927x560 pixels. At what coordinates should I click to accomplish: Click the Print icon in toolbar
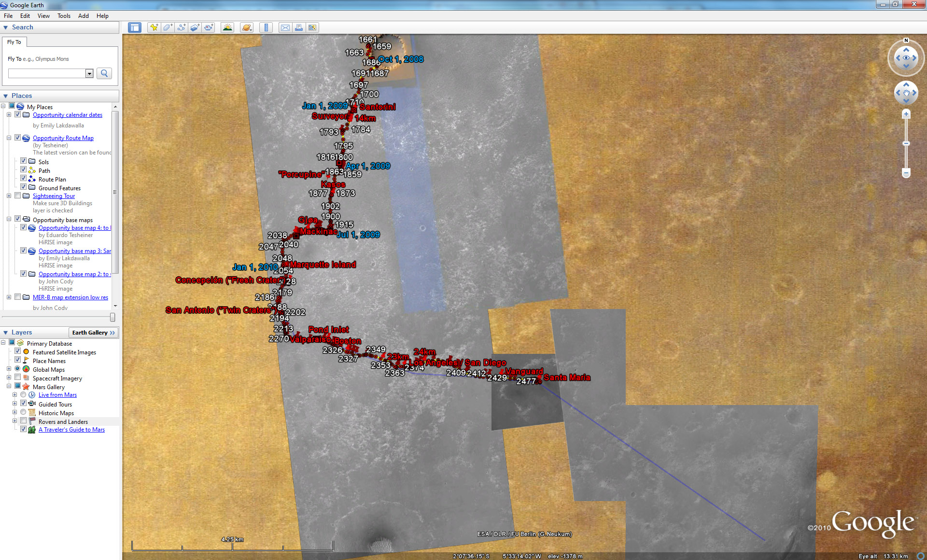[299, 28]
